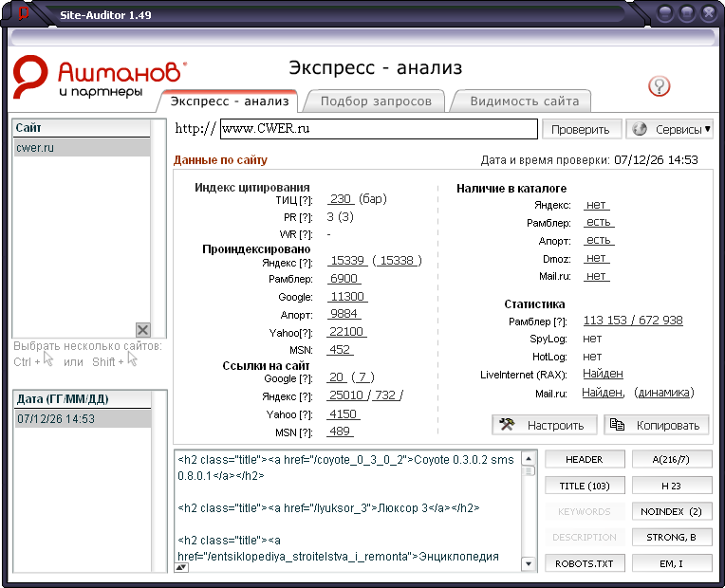Open the Yandex ТИЦ value 230 link
Viewport: 725px width, 588px height.
(x=341, y=199)
